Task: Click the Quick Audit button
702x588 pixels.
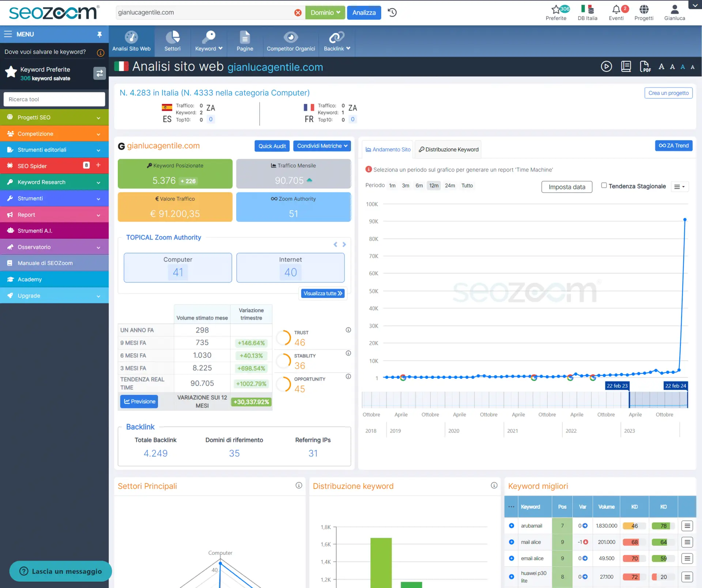Action: [272, 146]
